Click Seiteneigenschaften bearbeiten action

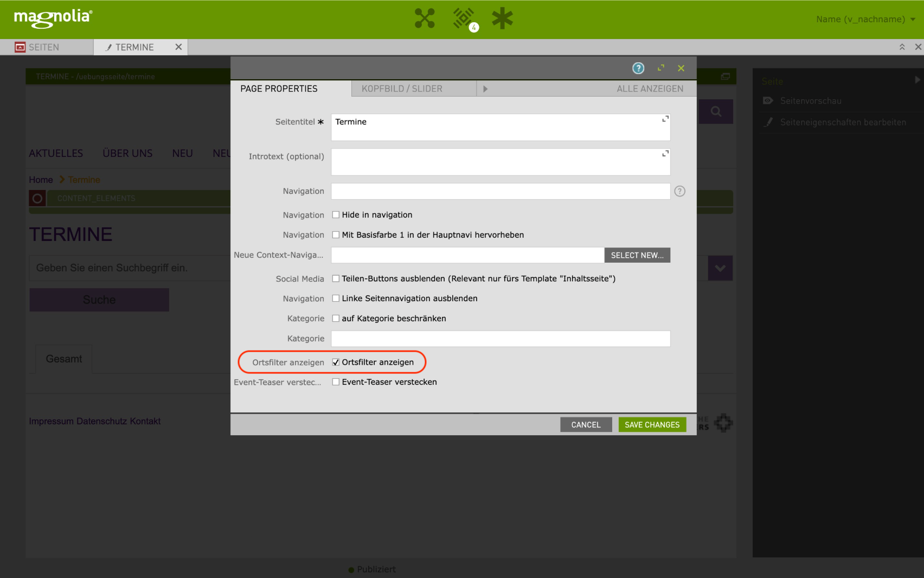coord(843,122)
